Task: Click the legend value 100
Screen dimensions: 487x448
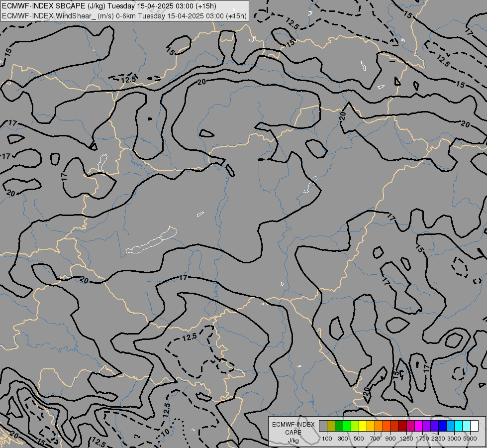Action: click(327, 439)
